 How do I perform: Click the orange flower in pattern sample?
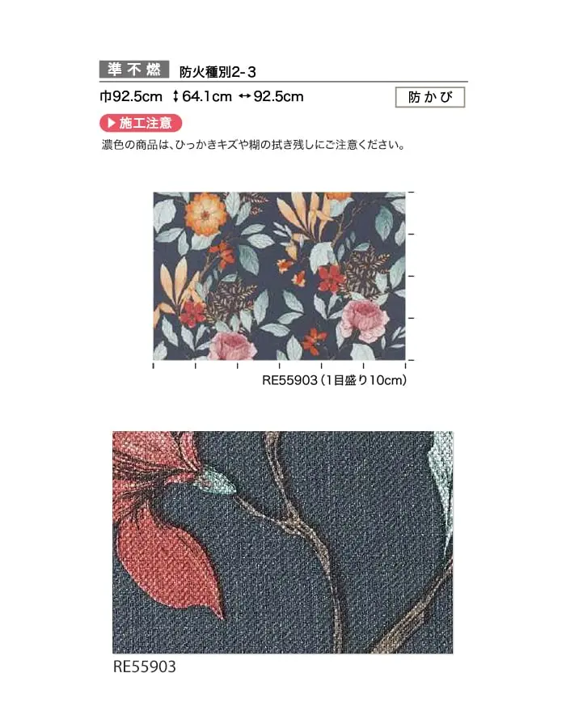click(205, 214)
